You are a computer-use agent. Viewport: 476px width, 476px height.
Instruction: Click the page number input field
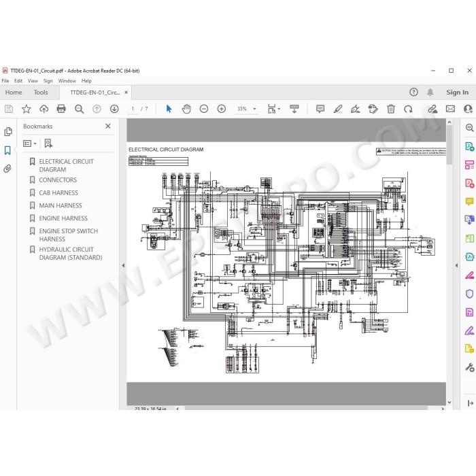(x=133, y=109)
